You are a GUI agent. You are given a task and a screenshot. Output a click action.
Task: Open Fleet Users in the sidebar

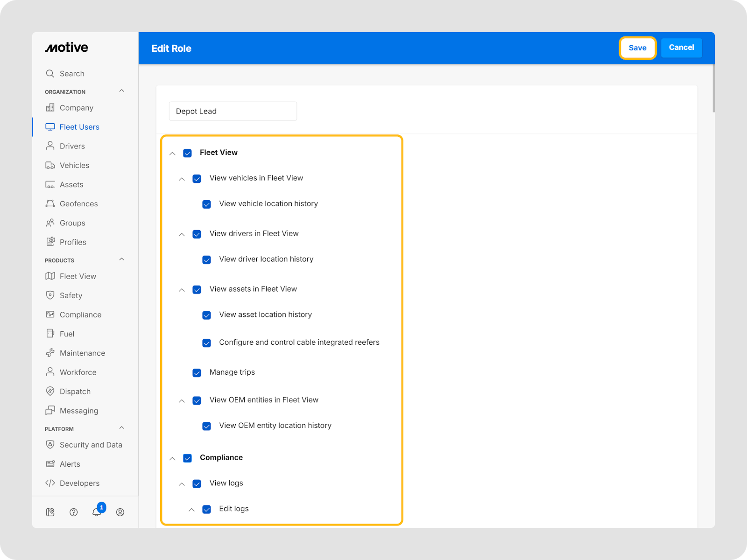[79, 127]
